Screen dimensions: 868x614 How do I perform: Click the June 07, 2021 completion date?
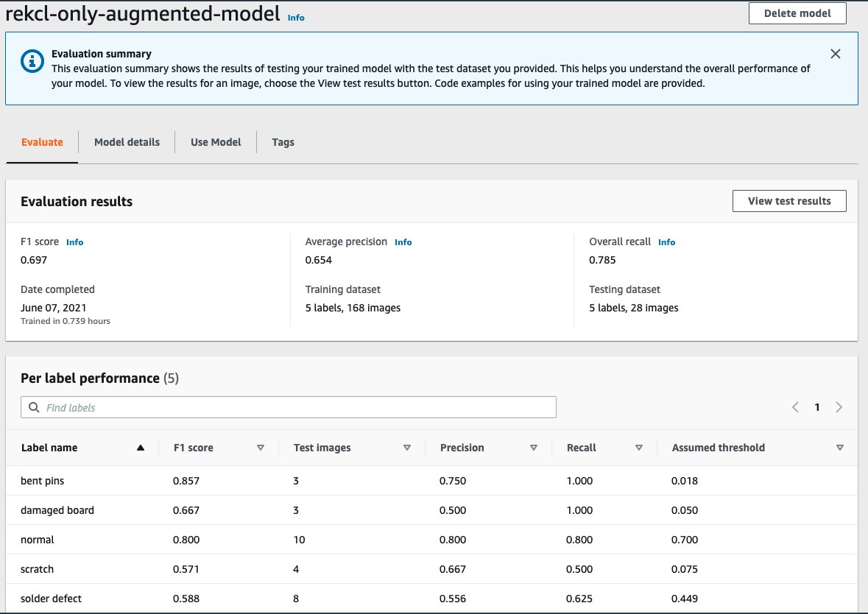[x=53, y=308]
